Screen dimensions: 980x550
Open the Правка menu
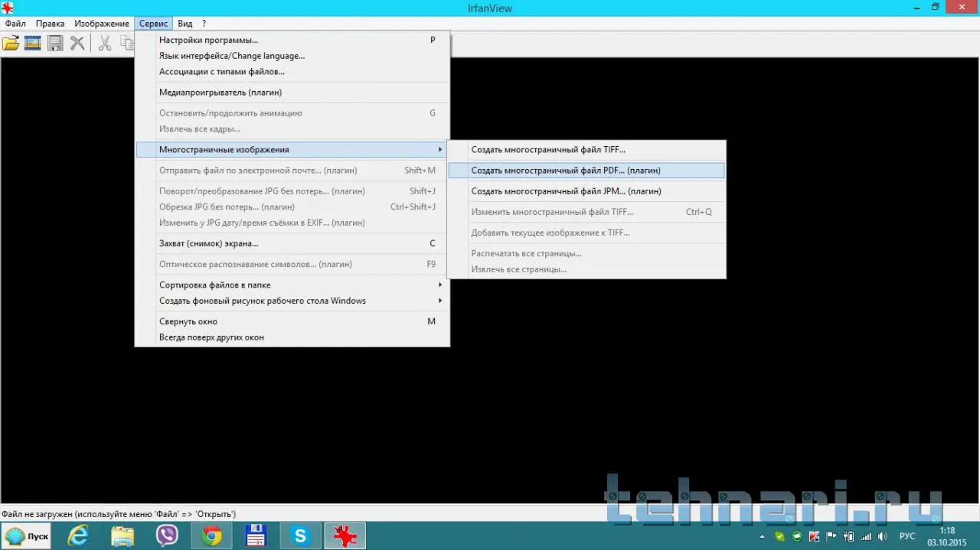[50, 24]
